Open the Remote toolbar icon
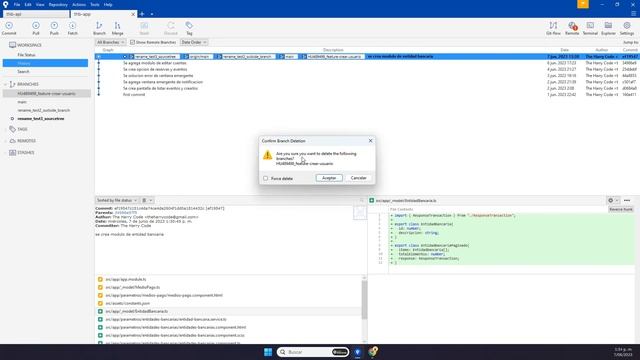The height and width of the screenshot is (360, 640). point(572,28)
